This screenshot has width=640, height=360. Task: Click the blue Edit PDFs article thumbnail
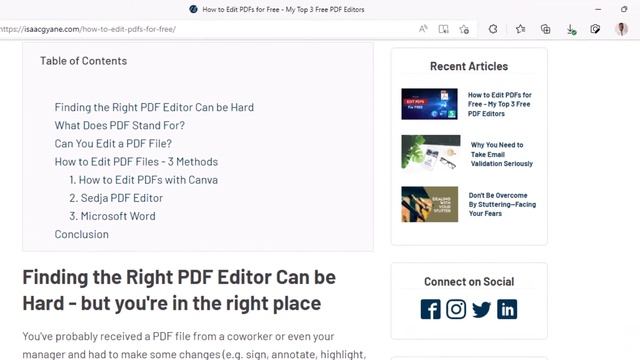point(429,104)
